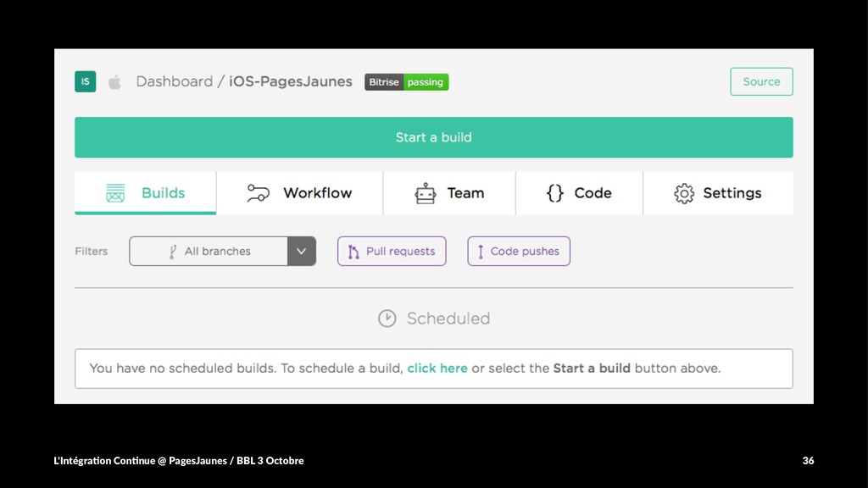Image resolution: width=868 pixels, height=488 pixels.
Task: Open the Settings tab
Action: pos(718,193)
